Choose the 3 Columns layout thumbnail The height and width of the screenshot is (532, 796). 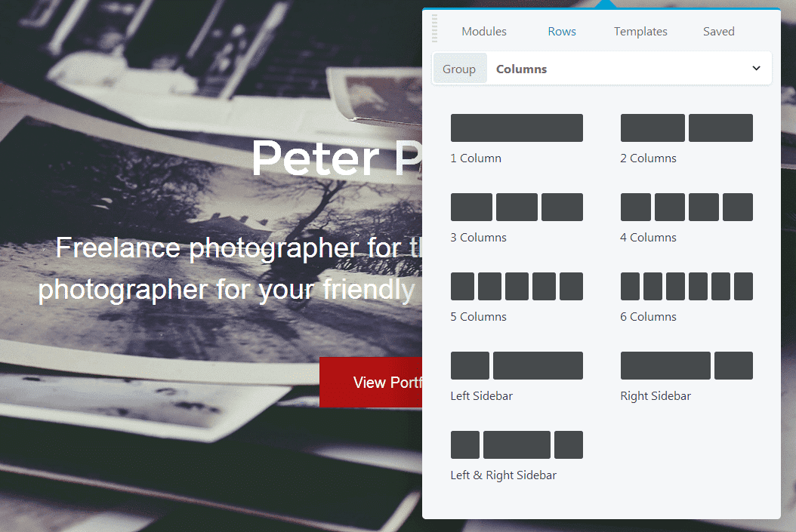tap(517, 207)
